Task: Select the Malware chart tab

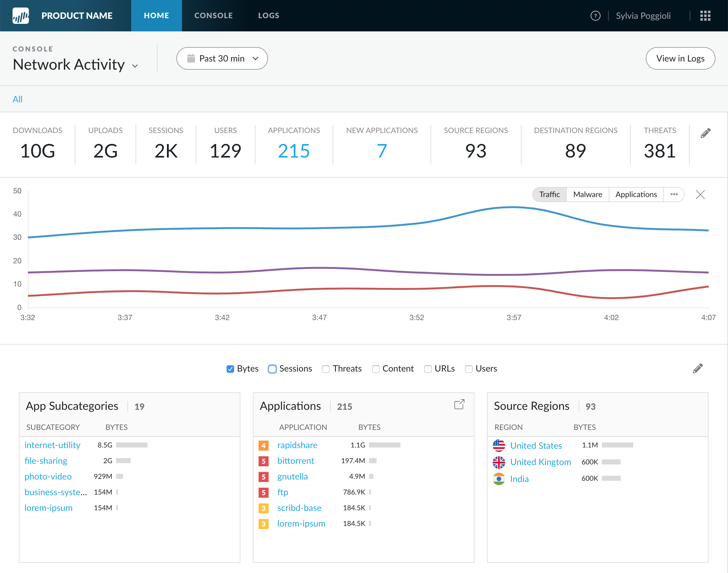Action: (x=587, y=195)
